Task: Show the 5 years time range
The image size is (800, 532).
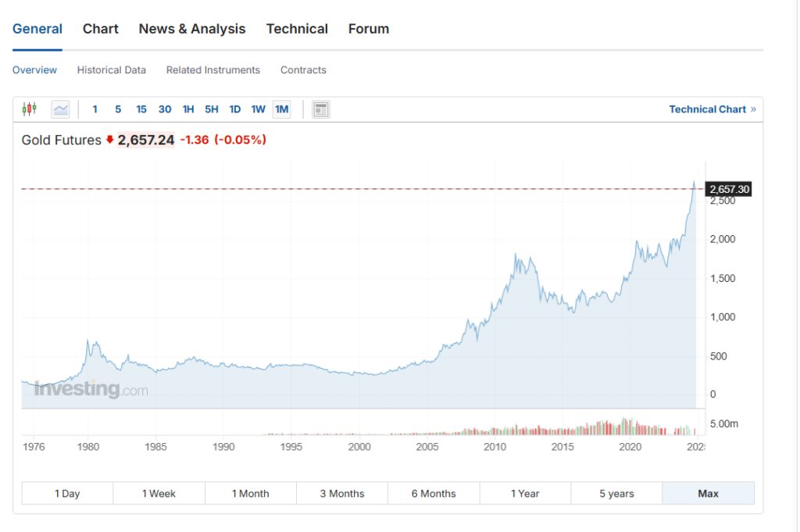Action: click(x=616, y=493)
